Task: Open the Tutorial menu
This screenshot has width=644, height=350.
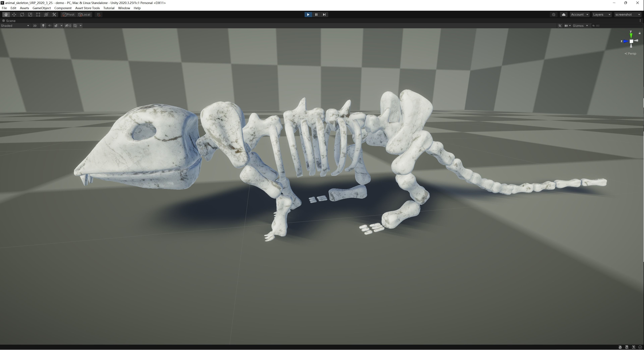Action: 109,8
